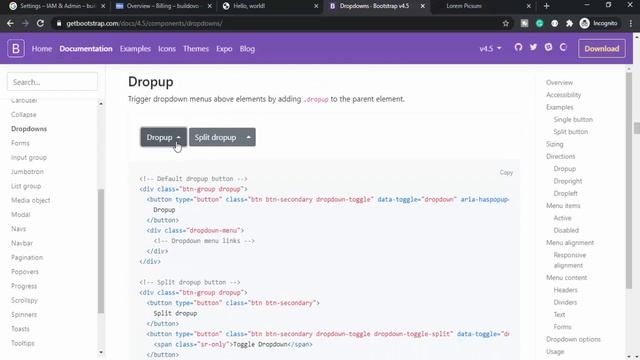Jump to Dropright in the page contents
Viewport: 640px width, 360px height.
[x=568, y=181]
